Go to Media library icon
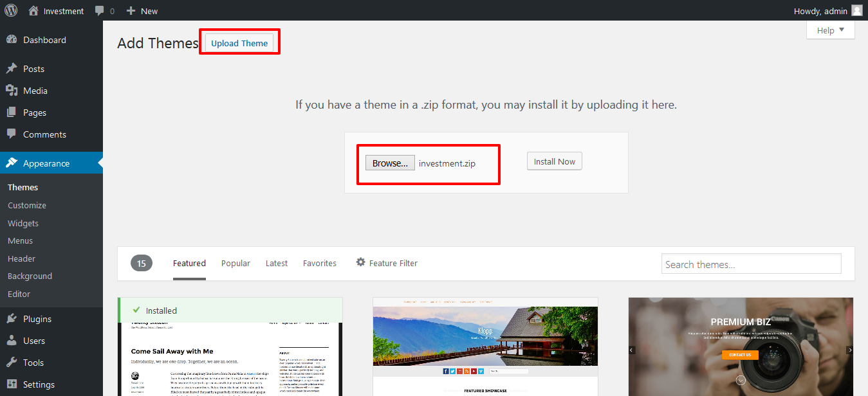 [x=12, y=91]
